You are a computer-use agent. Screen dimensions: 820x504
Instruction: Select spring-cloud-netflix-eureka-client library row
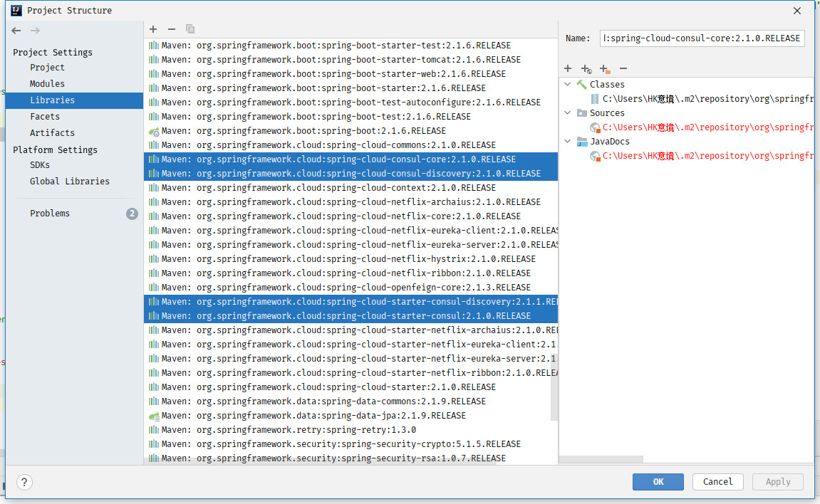coord(351,231)
